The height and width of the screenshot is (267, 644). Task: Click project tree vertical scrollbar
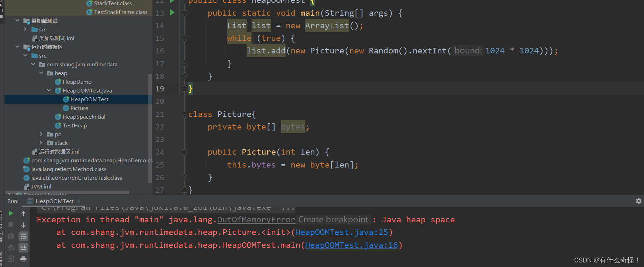150,128
